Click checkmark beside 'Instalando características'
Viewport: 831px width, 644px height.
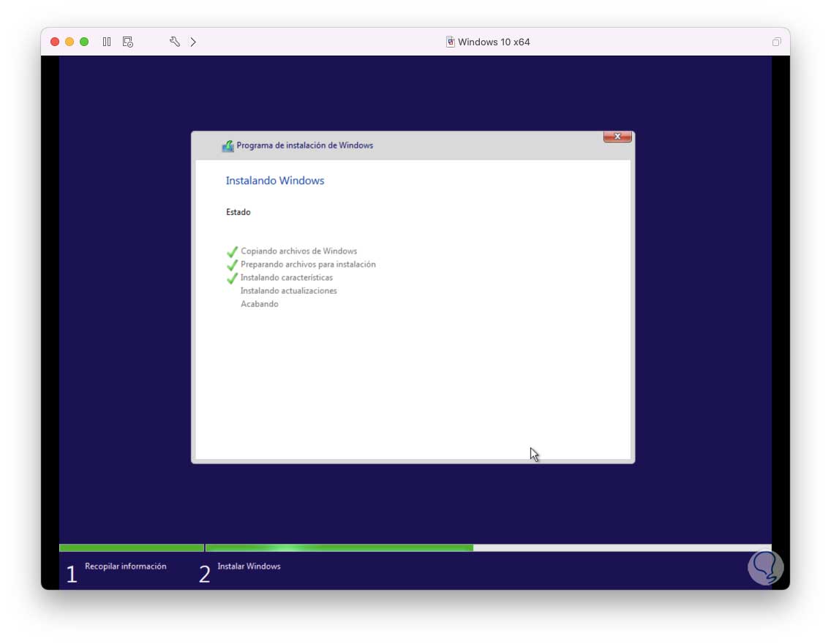232,278
